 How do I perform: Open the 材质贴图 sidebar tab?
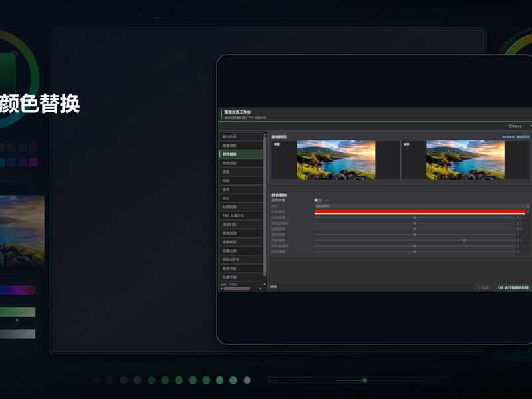(241, 207)
